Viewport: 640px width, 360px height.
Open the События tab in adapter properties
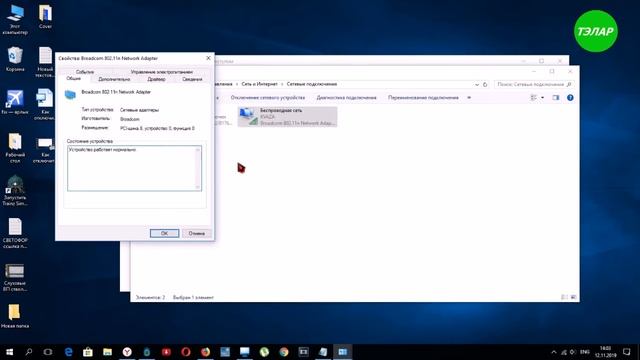coord(84,72)
